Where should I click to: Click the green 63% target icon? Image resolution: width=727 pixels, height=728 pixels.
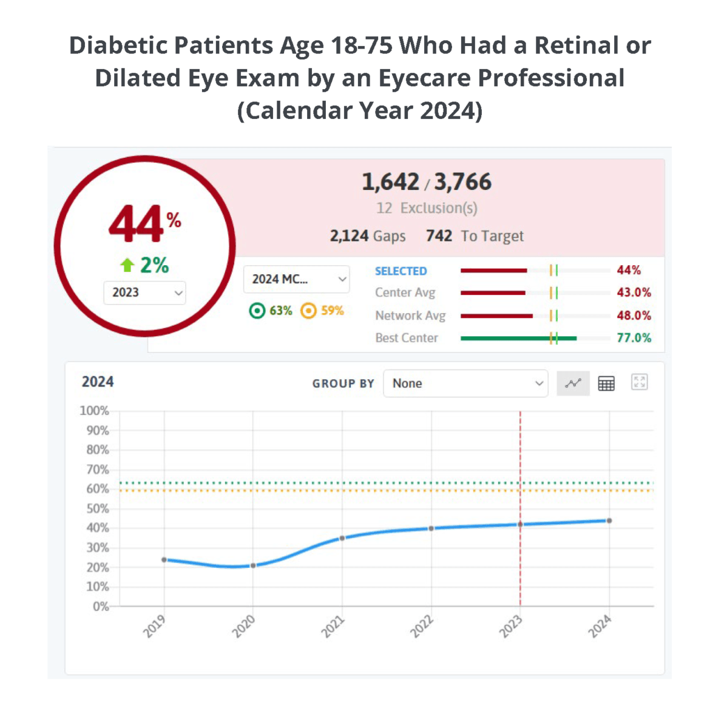point(257,311)
